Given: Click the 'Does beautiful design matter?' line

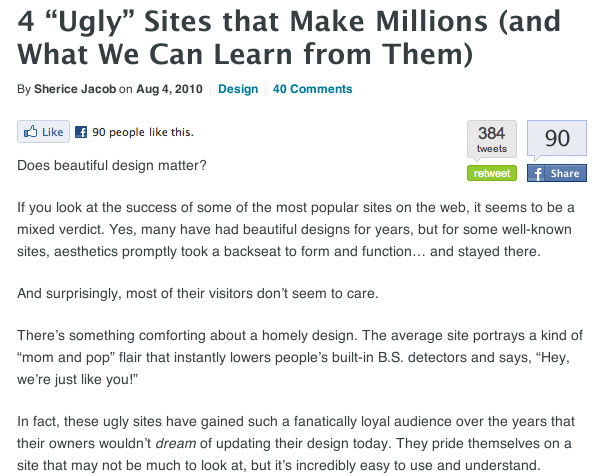Looking at the screenshot, I should pyautogui.click(x=112, y=165).
